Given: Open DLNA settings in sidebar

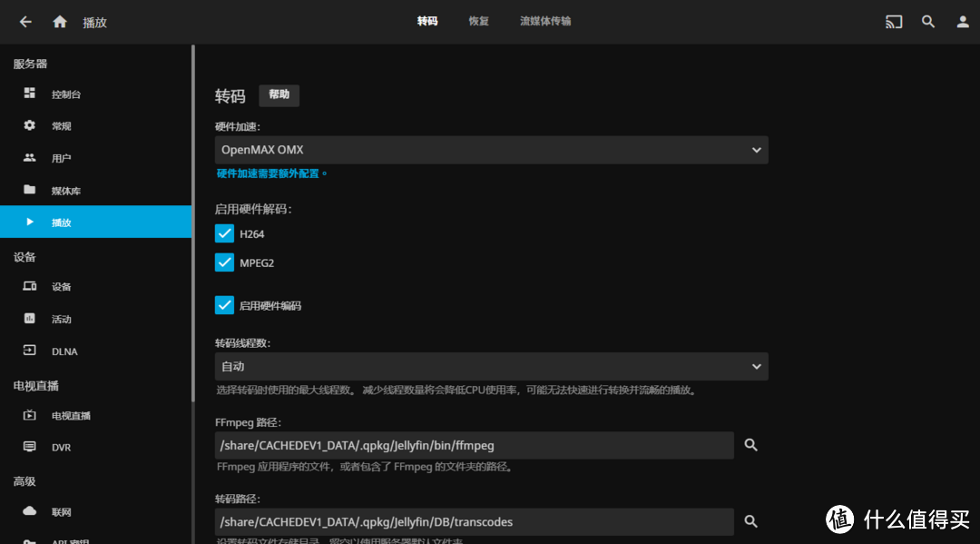Looking at the screenshot, I should pos(95,351).
